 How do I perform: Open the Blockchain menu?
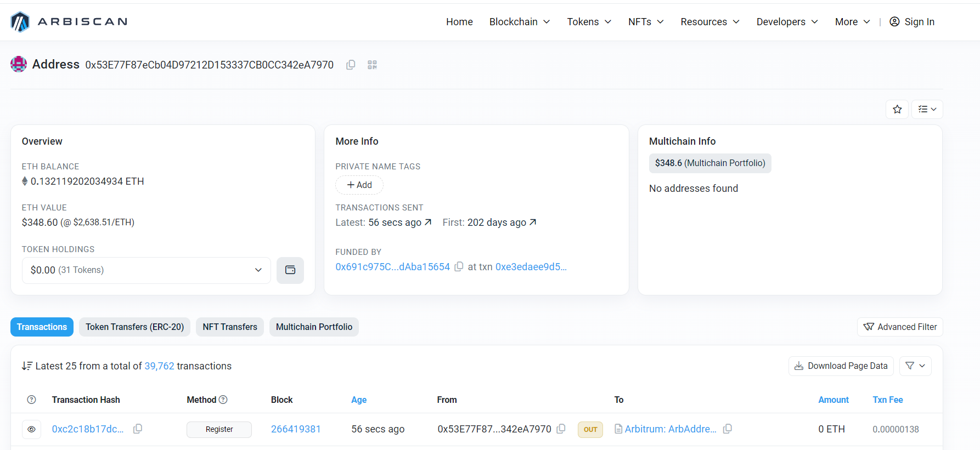pyautogui.click(x=520, y=22)
